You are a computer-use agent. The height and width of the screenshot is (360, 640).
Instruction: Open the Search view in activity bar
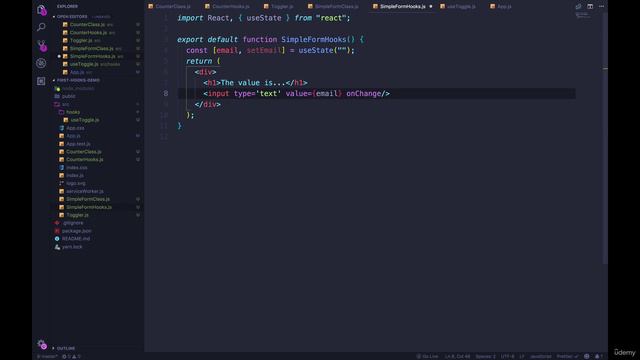[x=41, y=27]
